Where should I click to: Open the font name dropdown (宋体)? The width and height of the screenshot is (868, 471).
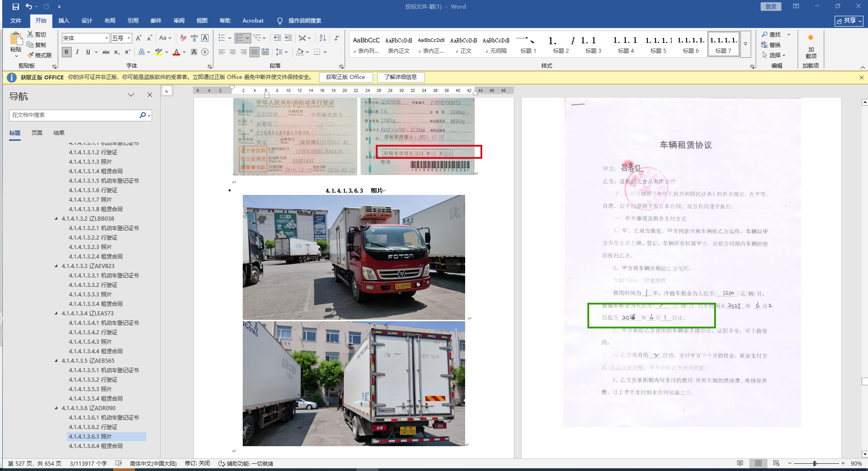tap(106, 38)
